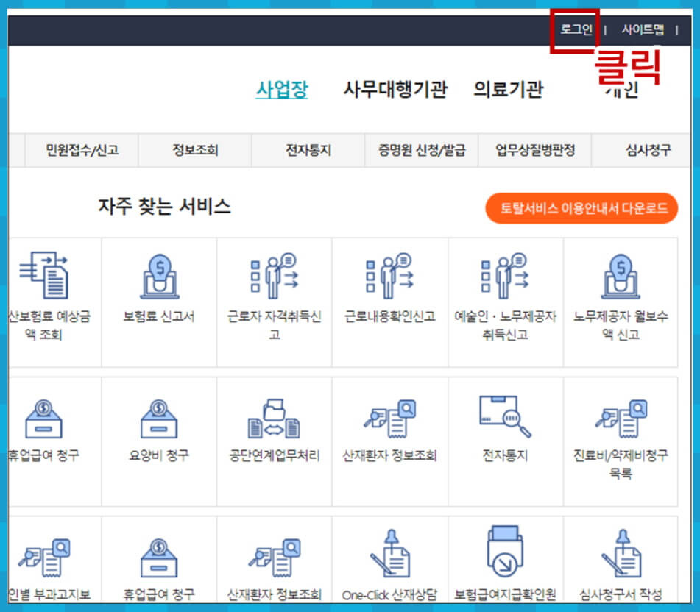Click the 자주 찾는 서비스 heading
Viewport: 700px width, 612px height.
(164, 207)
